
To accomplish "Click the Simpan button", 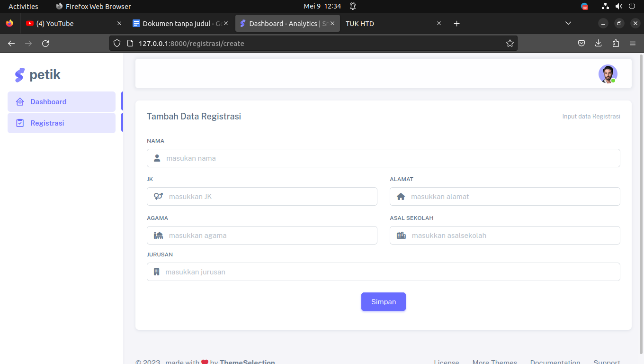I will pyautogui.click(x=384, y=302).
